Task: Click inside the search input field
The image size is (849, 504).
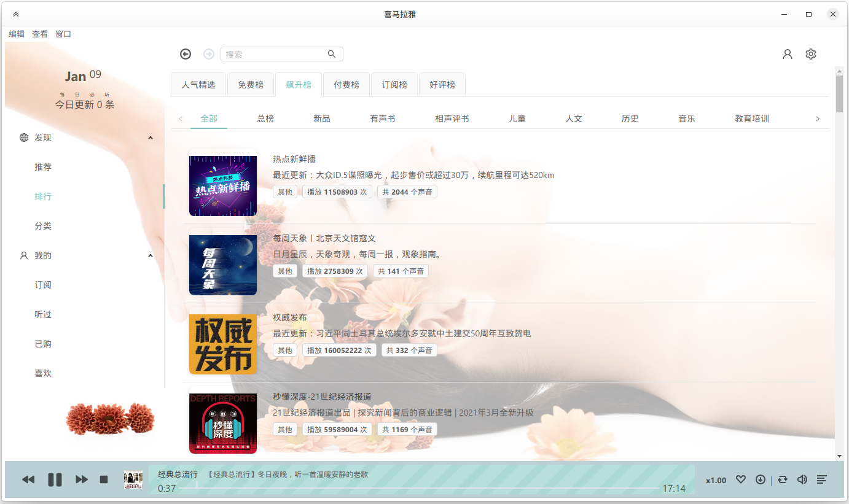Action: tap(276, 54)
